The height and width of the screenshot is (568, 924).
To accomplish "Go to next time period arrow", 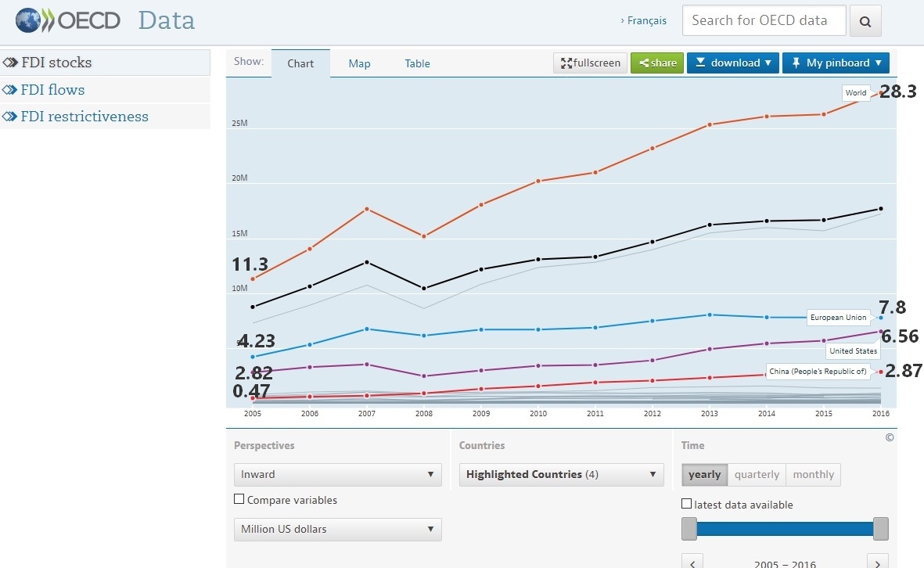I will tap(878, 563).
